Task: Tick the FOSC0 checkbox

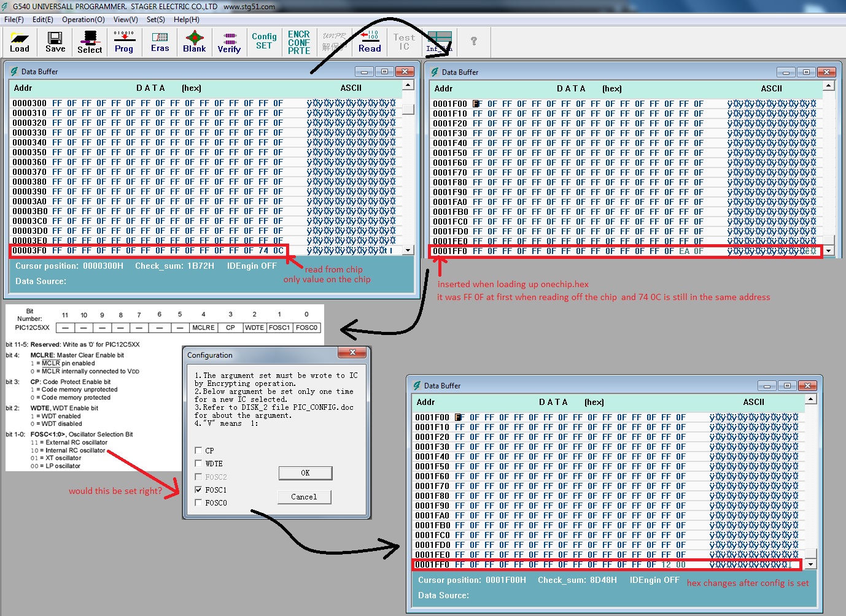Action: coord(198,502)
